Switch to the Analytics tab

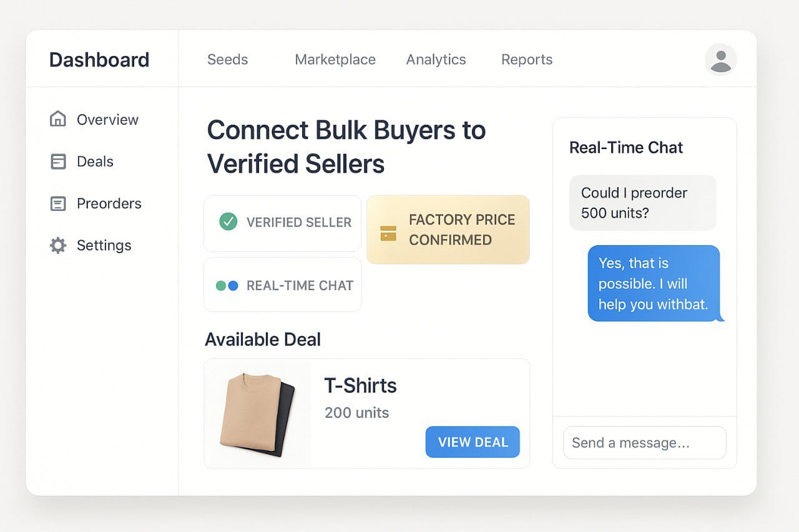(436, 59)
